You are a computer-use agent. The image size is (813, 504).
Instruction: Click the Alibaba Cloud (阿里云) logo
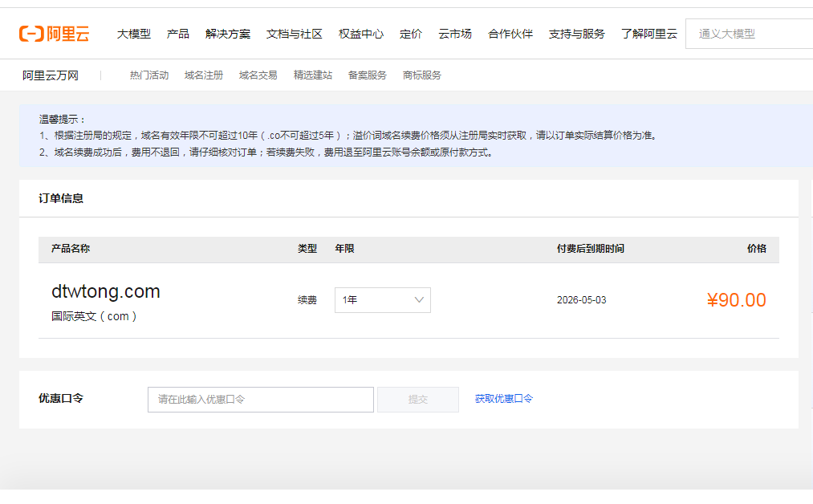55,34
